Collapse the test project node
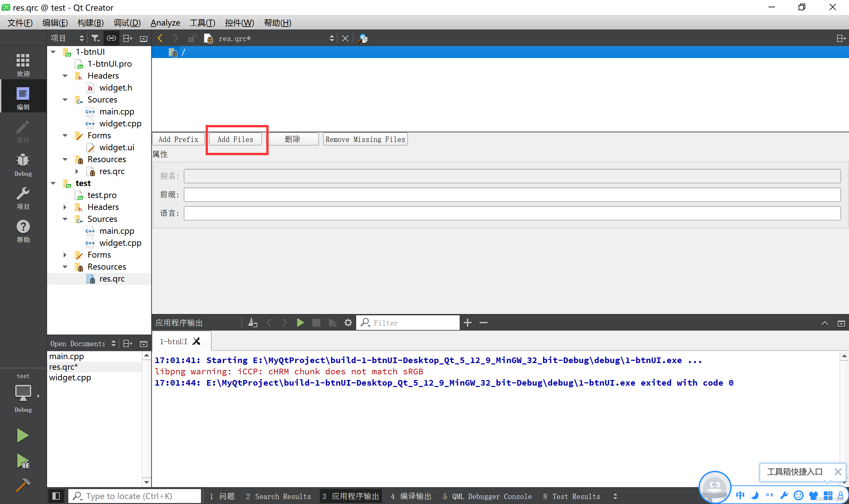 tap(53, 183)
